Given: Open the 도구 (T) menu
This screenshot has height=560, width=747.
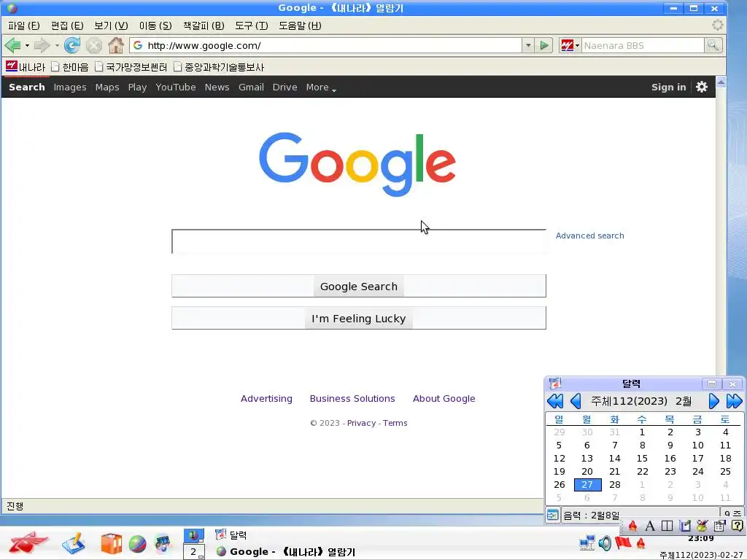Looking at the screenshot, I should 252,26.
